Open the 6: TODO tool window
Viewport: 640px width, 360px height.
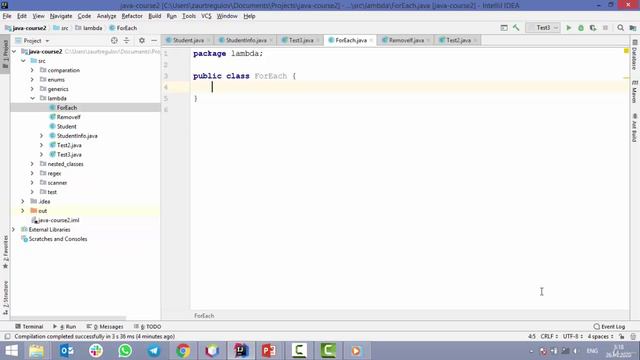click(x=147, y=327)
